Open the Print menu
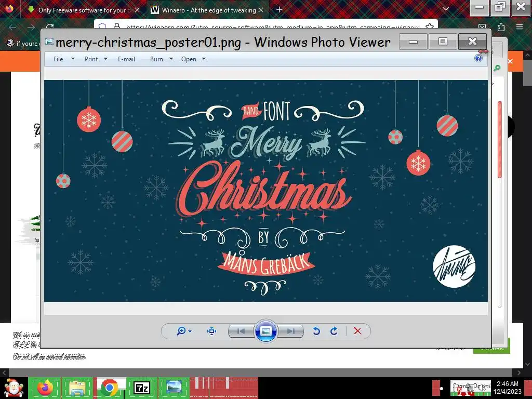532x399 pixels. point(91,59)
